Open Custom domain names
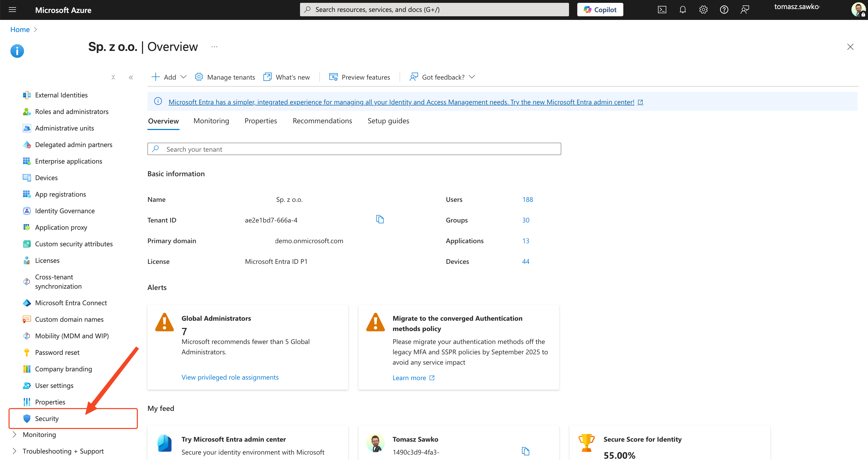 [x=69, y=319]
